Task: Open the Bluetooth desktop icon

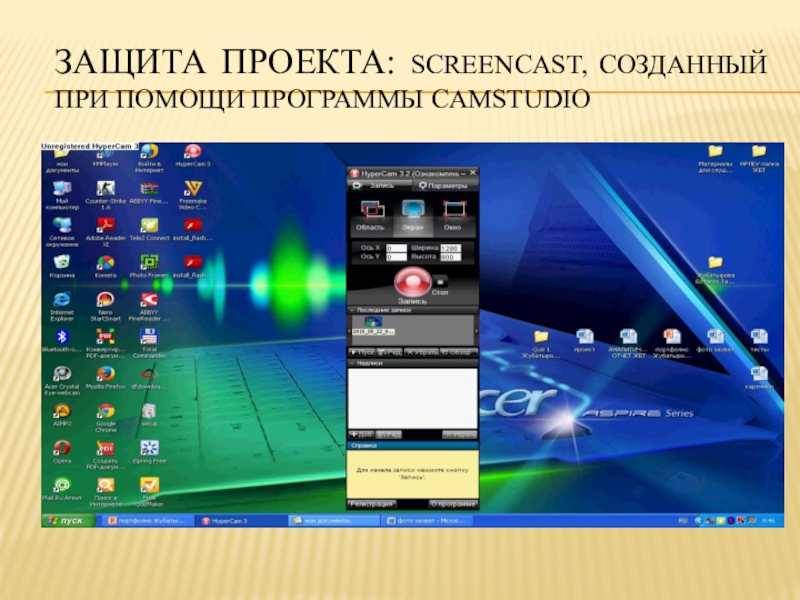Action: pyautogui.click(x=62, y=341)
